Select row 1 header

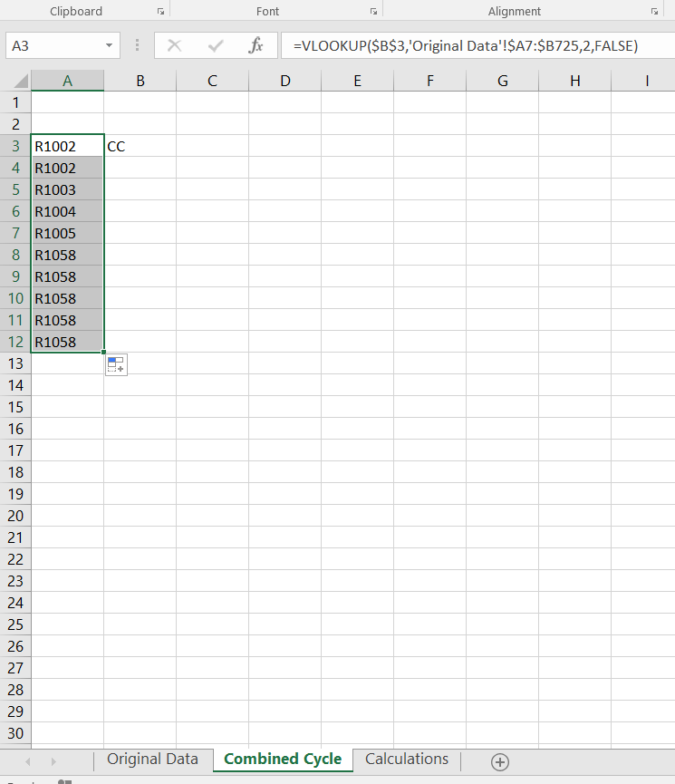(x=15, y=102)
